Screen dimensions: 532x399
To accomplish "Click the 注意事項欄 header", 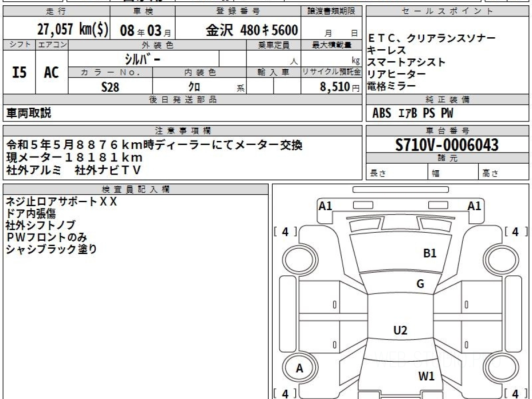I will (182, 131).
